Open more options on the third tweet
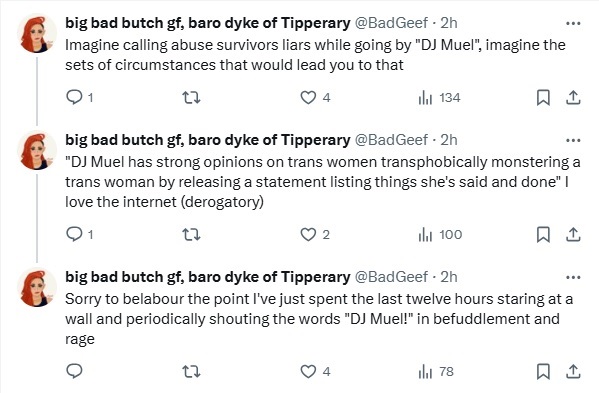 coord(573,277)
